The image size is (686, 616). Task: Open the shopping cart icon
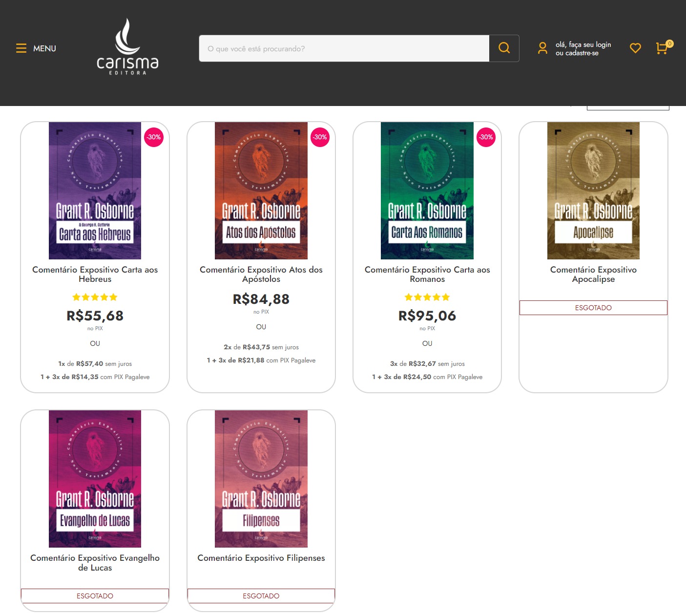pyautogui.click(x=663, y=47)
